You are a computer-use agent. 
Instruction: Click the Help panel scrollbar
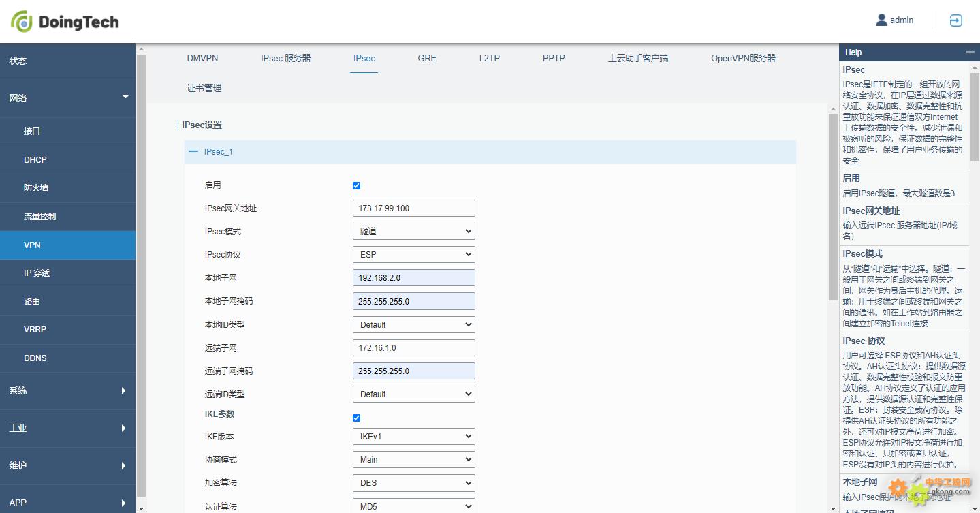click(975, 116)
